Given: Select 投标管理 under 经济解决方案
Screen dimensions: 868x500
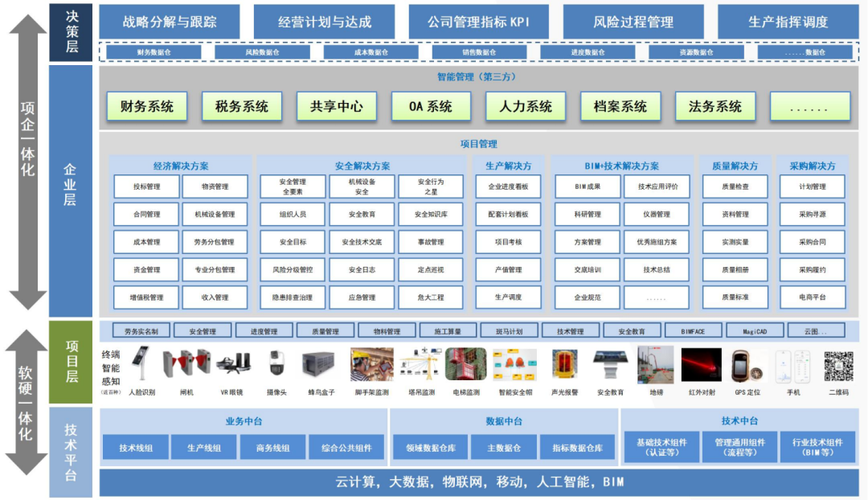Looking at the screenshot, I should tap(147, 187).
